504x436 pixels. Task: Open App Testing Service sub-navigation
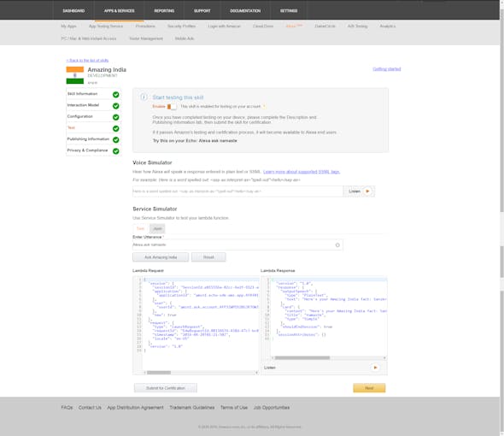click(x=106, y=26)
